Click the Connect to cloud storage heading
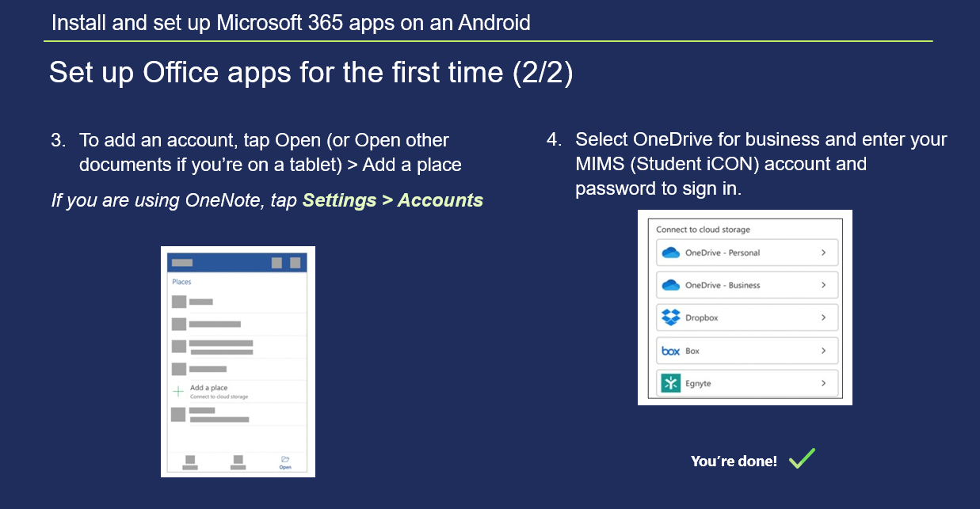The height and width of the screenshot is (509, 980). [x=703, y=230]
